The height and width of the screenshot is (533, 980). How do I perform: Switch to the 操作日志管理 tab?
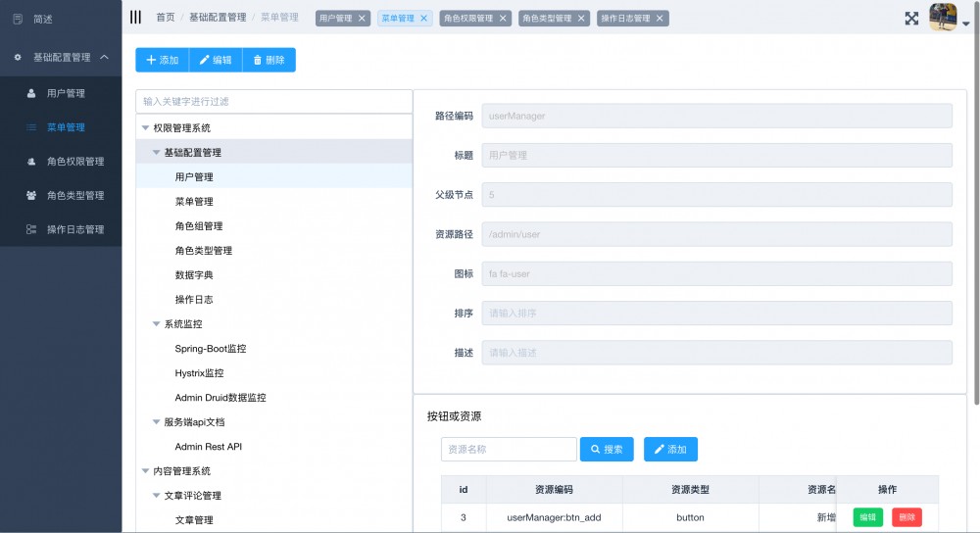[x=625, y=18]
